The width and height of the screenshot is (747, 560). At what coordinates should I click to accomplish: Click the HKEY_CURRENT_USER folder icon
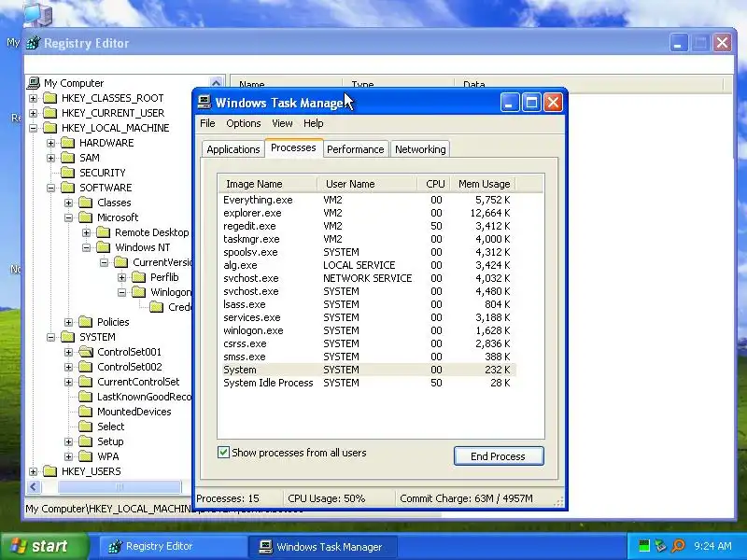(50, 113)
